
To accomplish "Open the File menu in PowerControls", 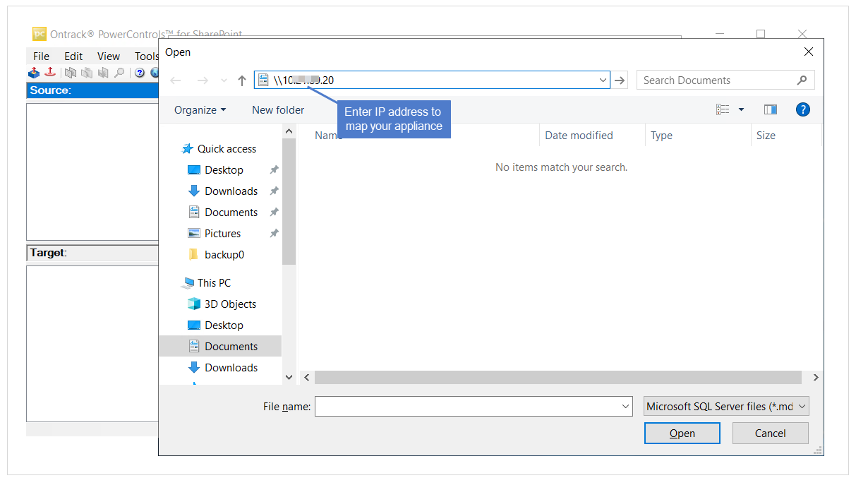I will coord(41,56).
